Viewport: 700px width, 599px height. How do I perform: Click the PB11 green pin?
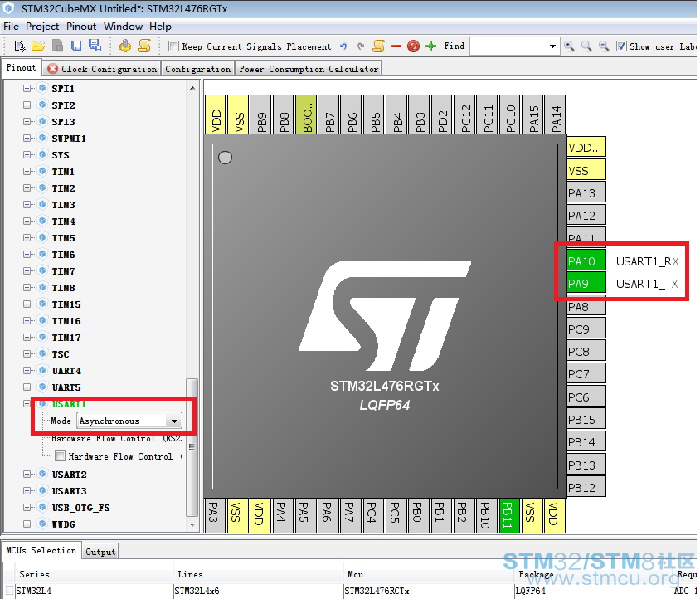(x=509, y=515)
